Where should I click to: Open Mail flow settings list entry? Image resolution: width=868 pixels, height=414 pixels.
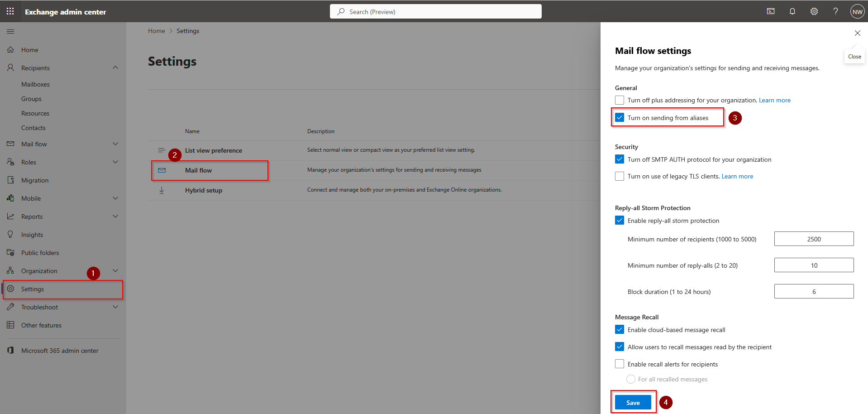pyautogui.click(x=198, y=170)
